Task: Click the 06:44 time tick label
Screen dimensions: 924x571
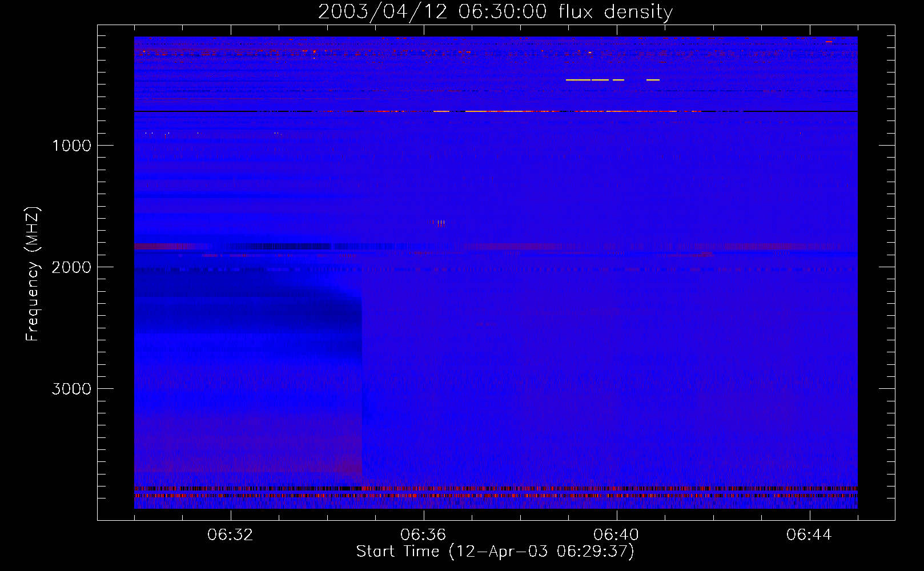Action: click(x=809, y=535)
